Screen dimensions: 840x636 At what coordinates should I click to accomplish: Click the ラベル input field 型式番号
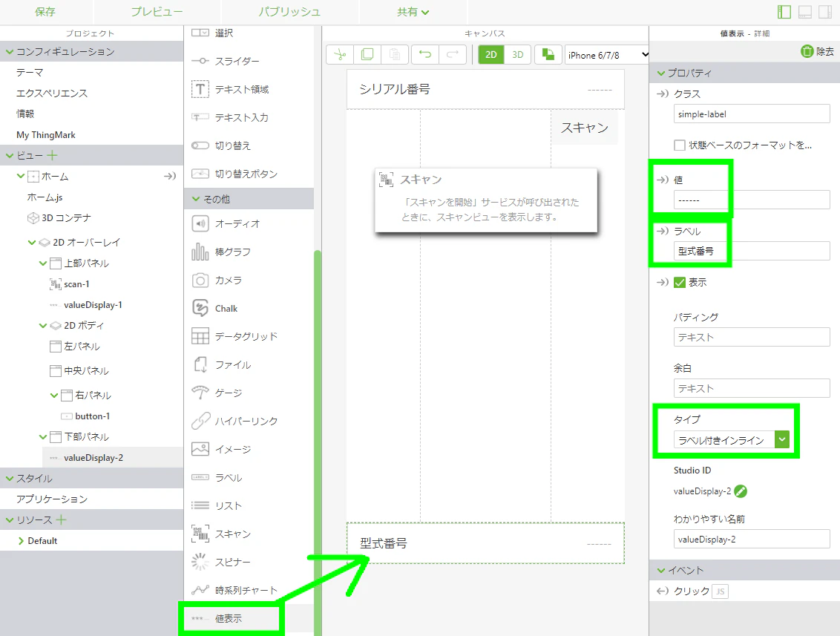pos(752,251)
